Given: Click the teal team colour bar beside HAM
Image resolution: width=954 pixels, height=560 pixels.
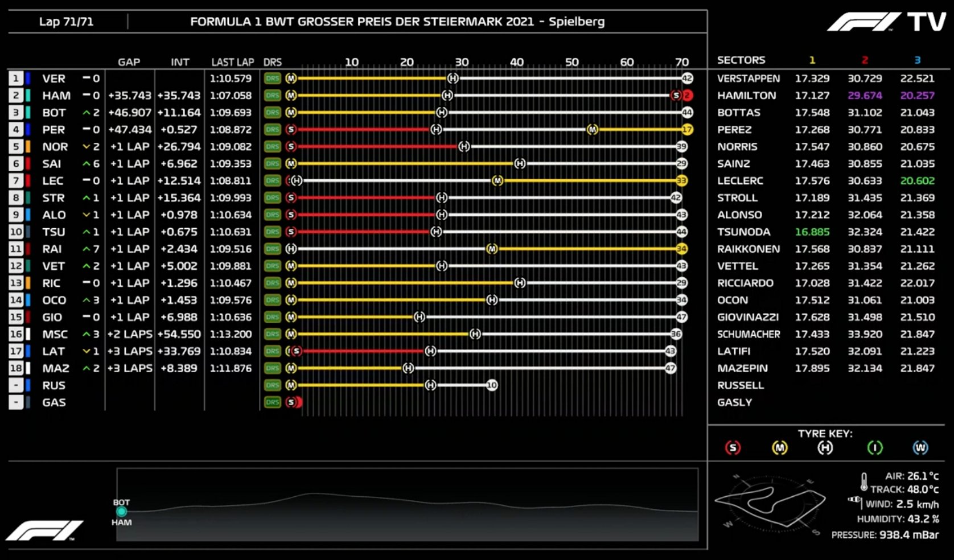Looking at the screenshot, I should pyautogui.click(x=28, y=96).
